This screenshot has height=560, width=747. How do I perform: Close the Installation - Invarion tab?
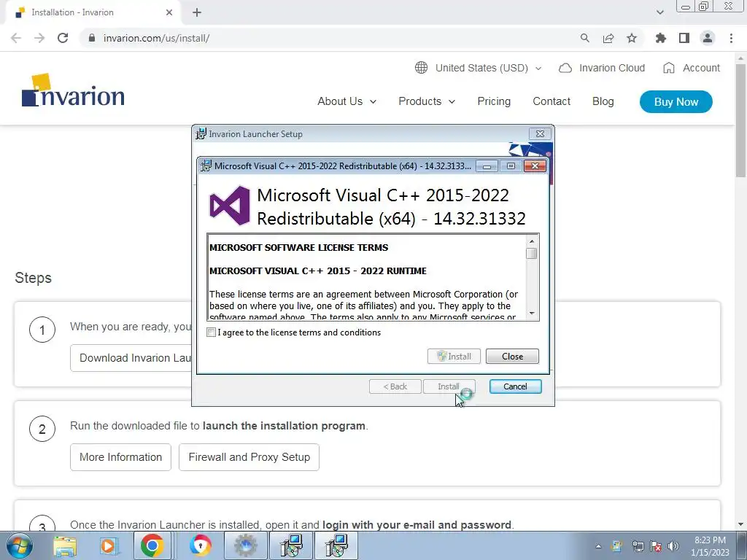click(169, 12)
